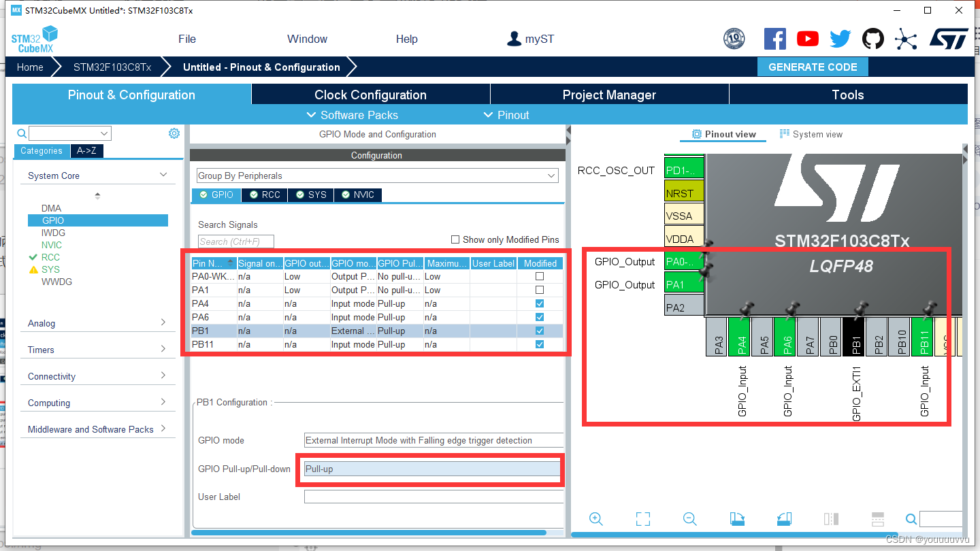980x551 pixels.
Task: Click the STM32F103C8Tx breadcrumb
Action: tap(112, 67)
